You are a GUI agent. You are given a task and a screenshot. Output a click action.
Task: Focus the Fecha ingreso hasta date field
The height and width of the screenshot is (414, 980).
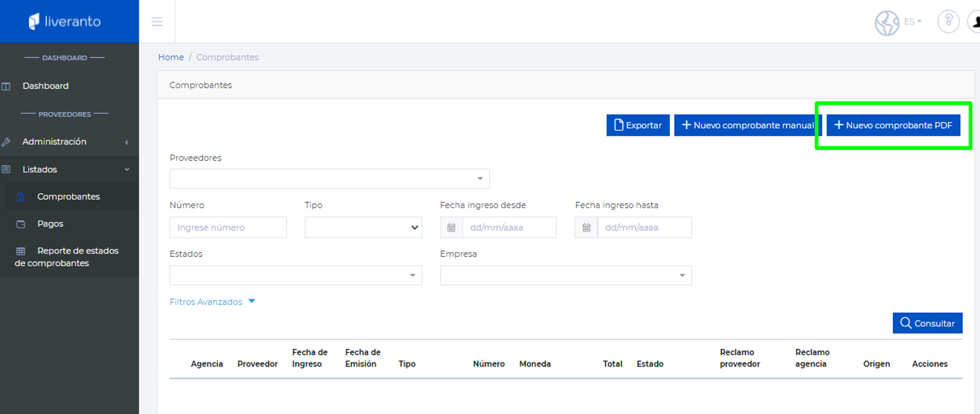(645, 227)
